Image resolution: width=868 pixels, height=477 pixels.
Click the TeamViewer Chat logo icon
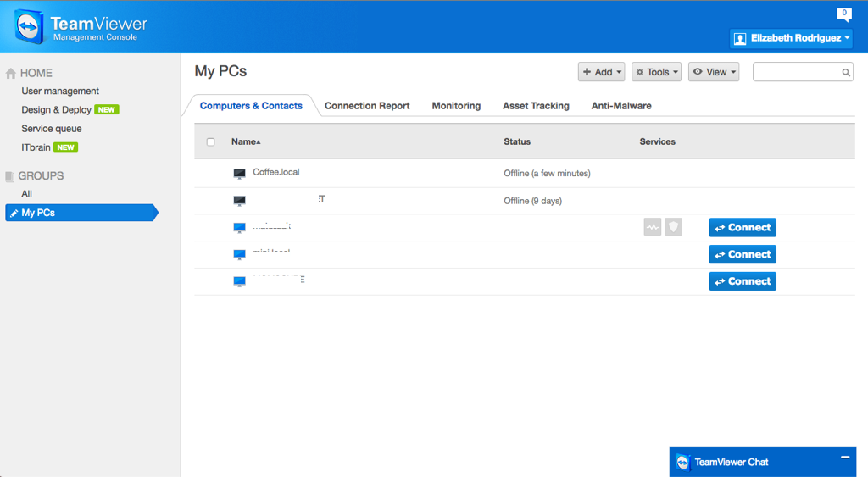click(683, 462)
